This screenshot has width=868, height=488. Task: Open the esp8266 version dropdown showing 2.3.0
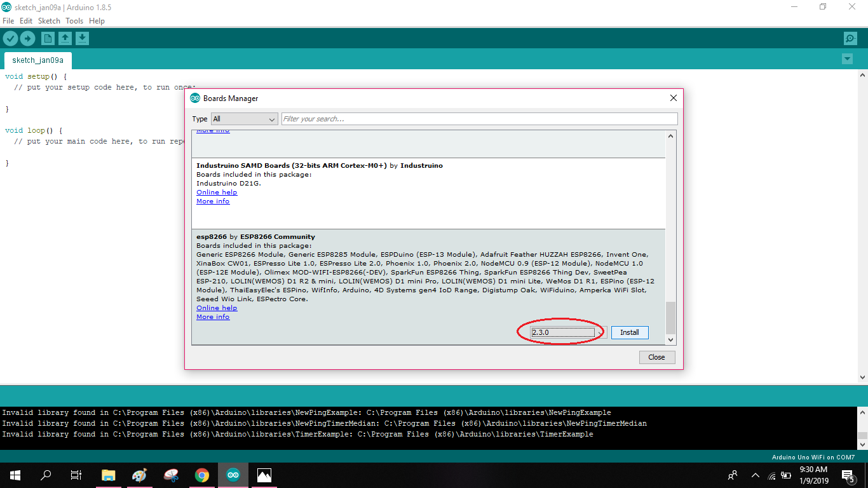[569, 332]
